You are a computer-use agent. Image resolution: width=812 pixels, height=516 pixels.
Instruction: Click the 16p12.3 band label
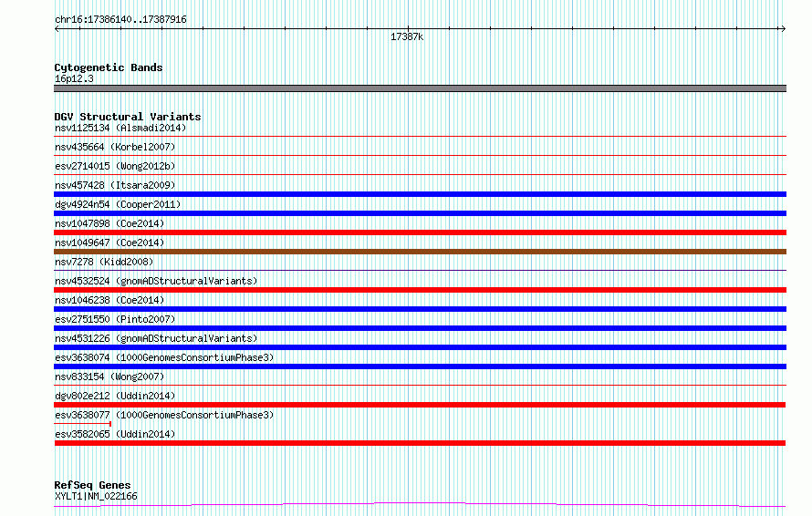(74, 78)
